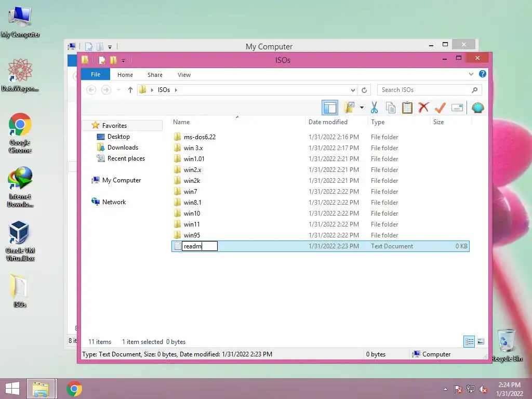Image resolution: width=532 pixels, height=399 pixels.
Task: Switch to Large icons view button
Action: tap(481, 341)
